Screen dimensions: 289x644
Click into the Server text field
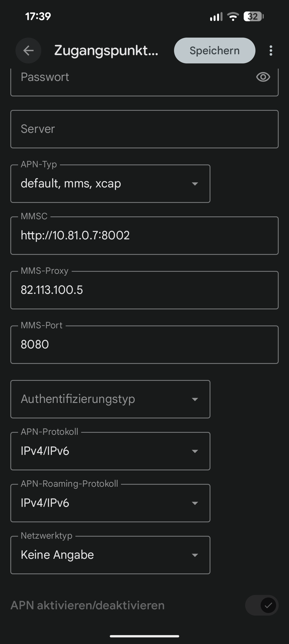coord(144,129)
